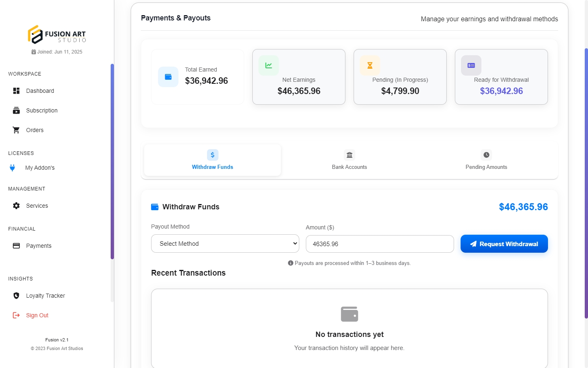Viewport: 588px width, 368px height.
Task: Click the Ready for Withdrawal money icon
Action: coord(471,65)
